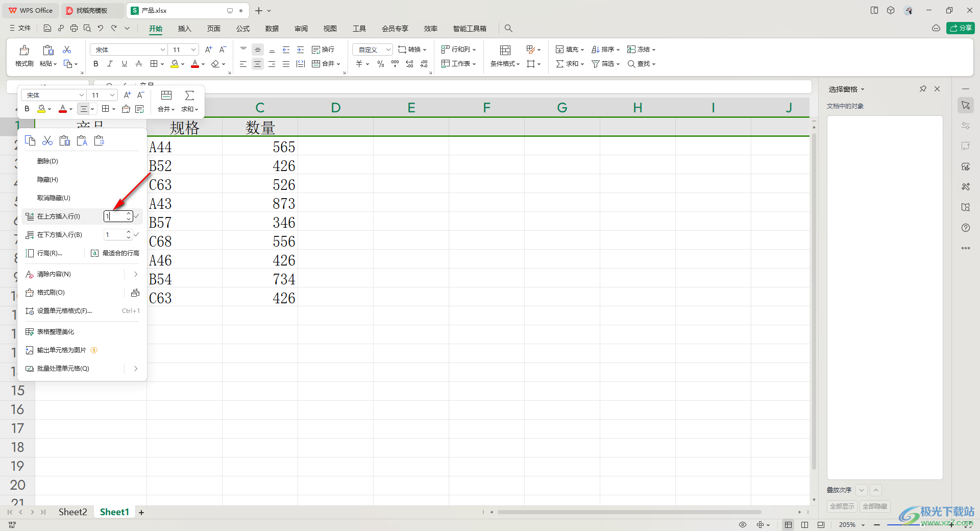Open the font name dropdown in ribbon
Screen dimensions: 980x531
click(x=163, y=50)
